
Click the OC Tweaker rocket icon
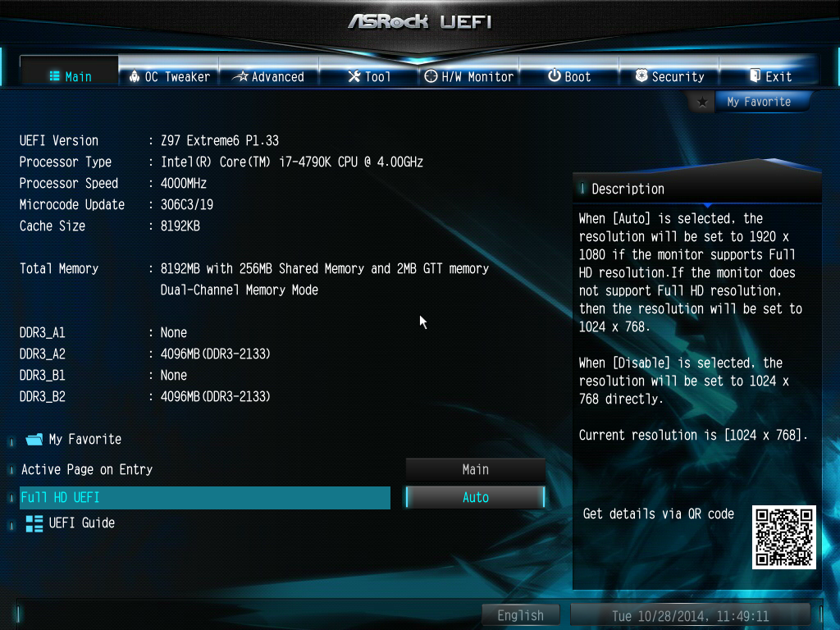coord(135,76)
